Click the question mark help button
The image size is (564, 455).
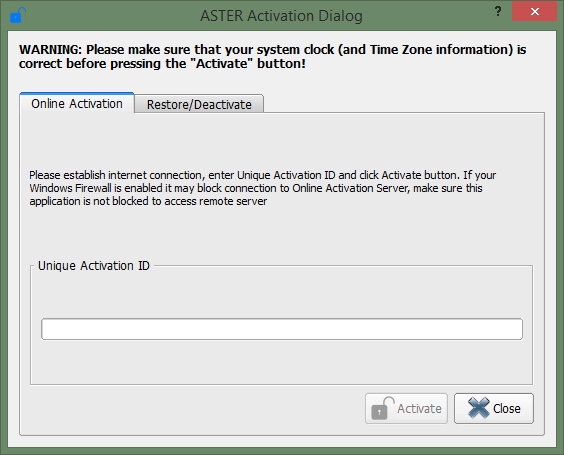click(498, 12)
